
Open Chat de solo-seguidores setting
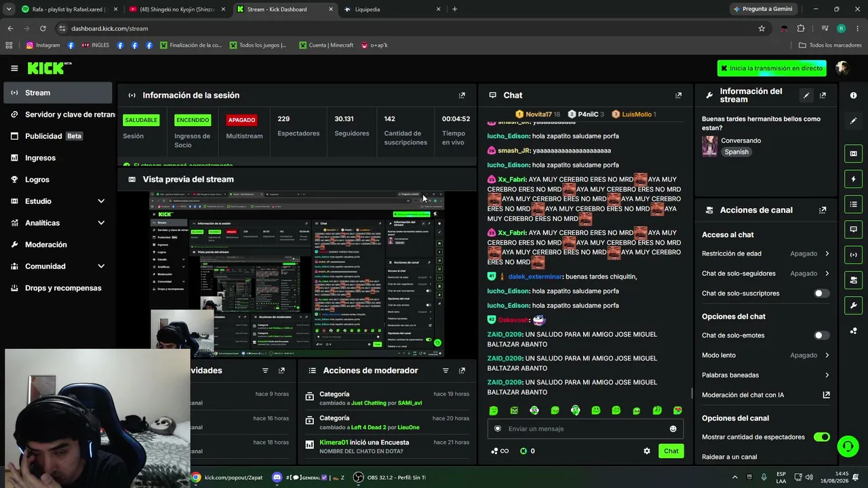point(766,274)
